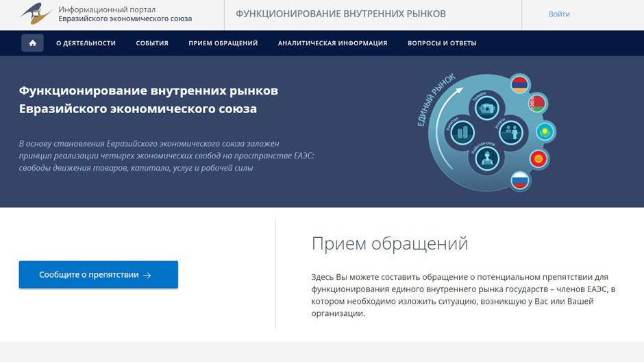Open ВОПРОСЫ И ОТВЕТЫ menu item
Image resolution: width=644 pixels, height=362 pixels.
click(x=442, y=43)
